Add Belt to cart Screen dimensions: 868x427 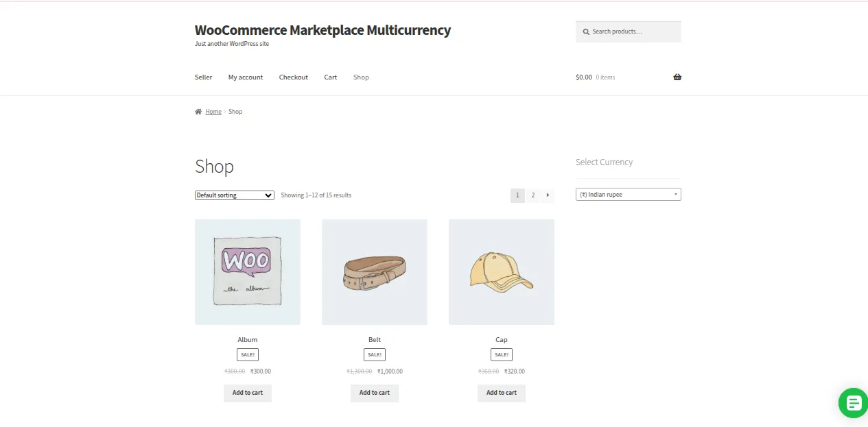click(375, 393)
